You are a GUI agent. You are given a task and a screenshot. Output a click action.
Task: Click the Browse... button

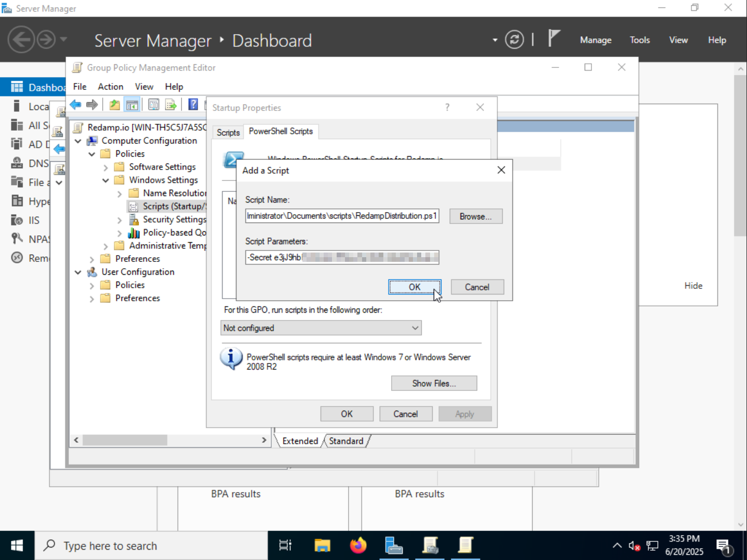475,216
